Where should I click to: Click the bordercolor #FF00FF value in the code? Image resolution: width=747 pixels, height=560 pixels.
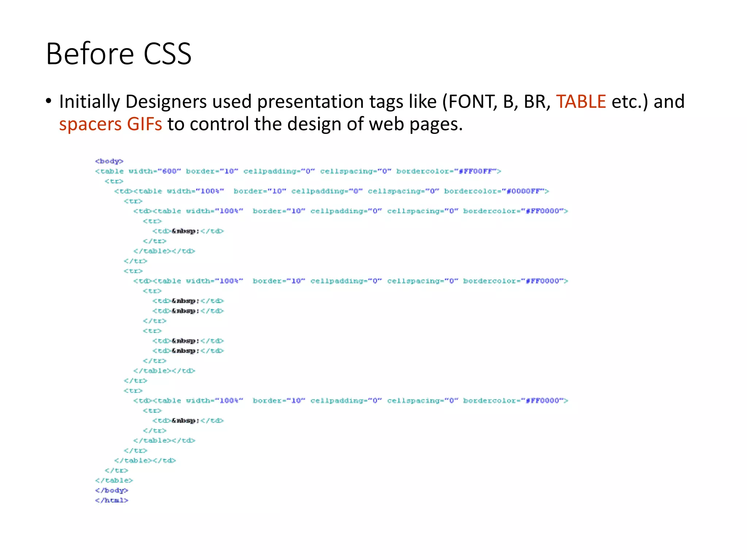pyautogui.click(x=475, y=171)
